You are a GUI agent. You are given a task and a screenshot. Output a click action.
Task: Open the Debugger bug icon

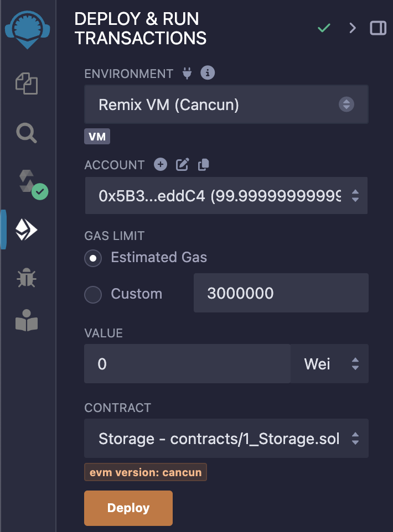click(27, 277)
